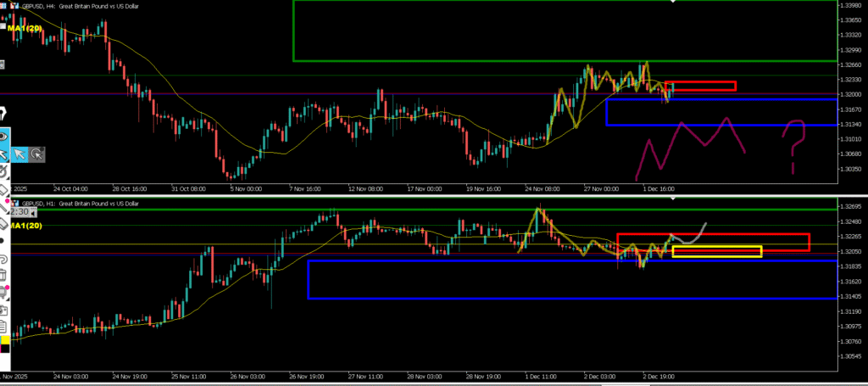Select the line pen with pink dot
Viewport: 868px width, 386px height.
(4, 207)
